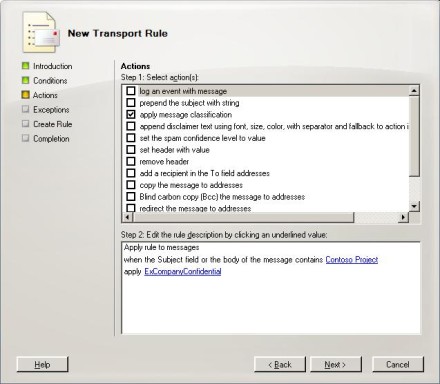Click the actions list scroll down arrow
Screen dimensions: 440x384
click(414, 206)
